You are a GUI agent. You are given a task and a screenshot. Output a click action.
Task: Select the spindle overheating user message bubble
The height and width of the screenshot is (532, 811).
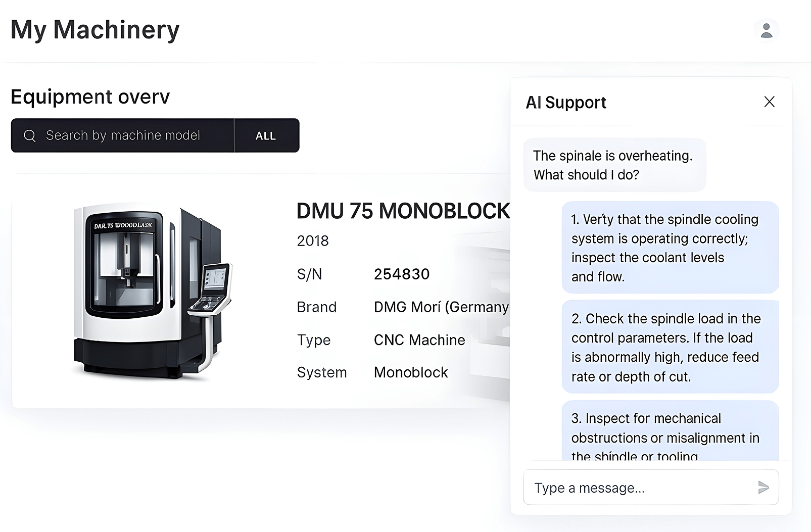pos(614,165)
